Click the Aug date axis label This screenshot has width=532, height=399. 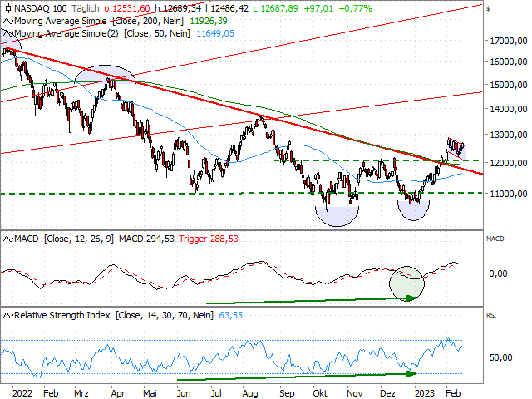point(250,393)
